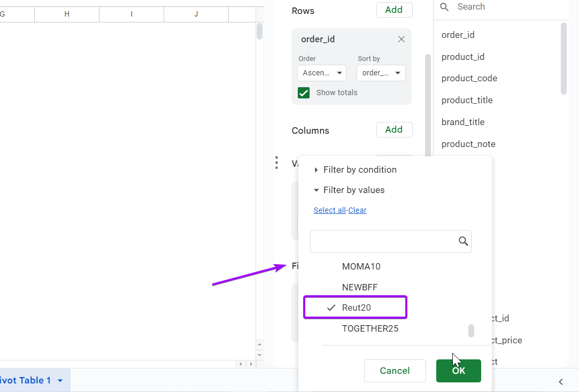579x392 pixels.
Task: Select the product_title field
Action: tap(467, 100)
